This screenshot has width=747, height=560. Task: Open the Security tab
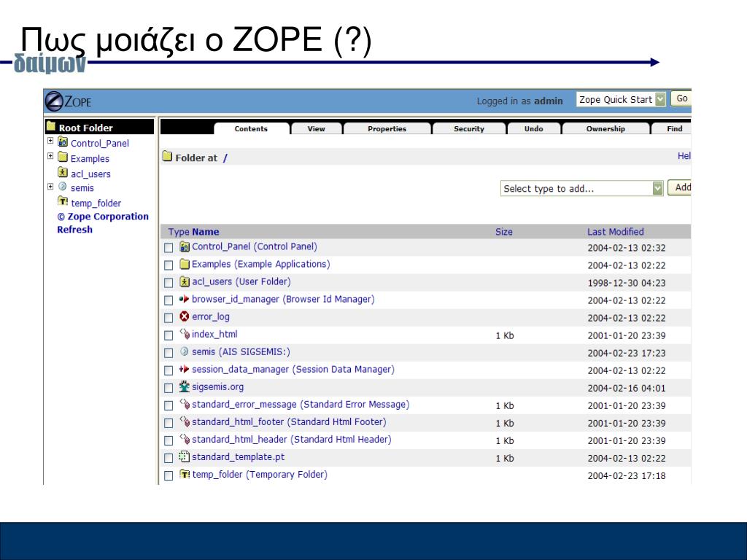(469, 128)
